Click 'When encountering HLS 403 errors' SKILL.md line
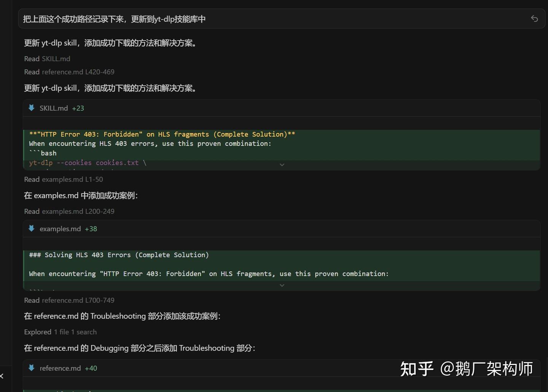This screenshot has width=548, height=392. tap(150, 143)
